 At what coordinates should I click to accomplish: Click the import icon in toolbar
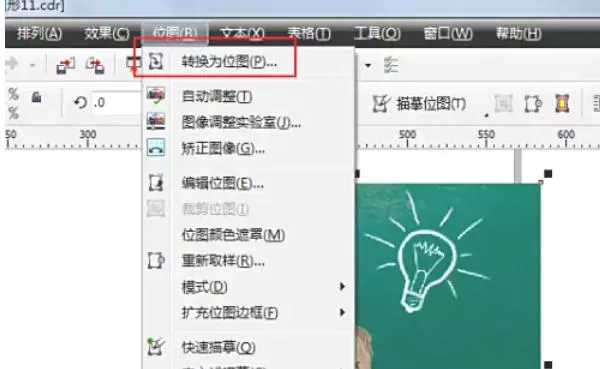[65, 65]
